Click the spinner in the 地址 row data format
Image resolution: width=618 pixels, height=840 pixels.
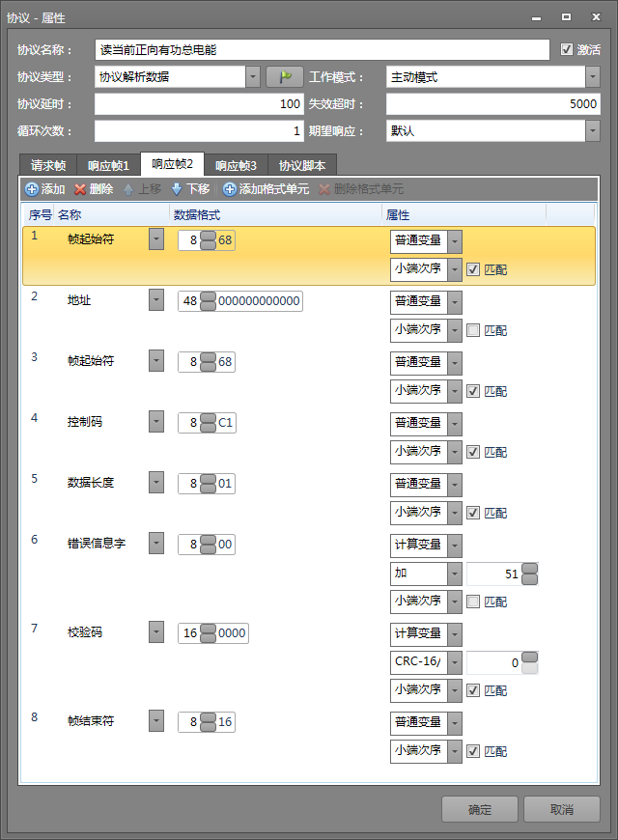click(x=208, y=301)
